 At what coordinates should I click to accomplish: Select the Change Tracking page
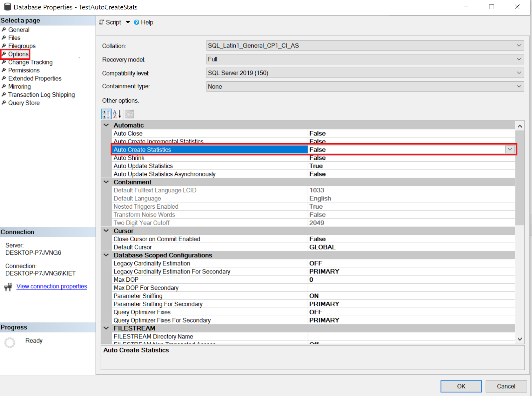[x=30, y=62]
